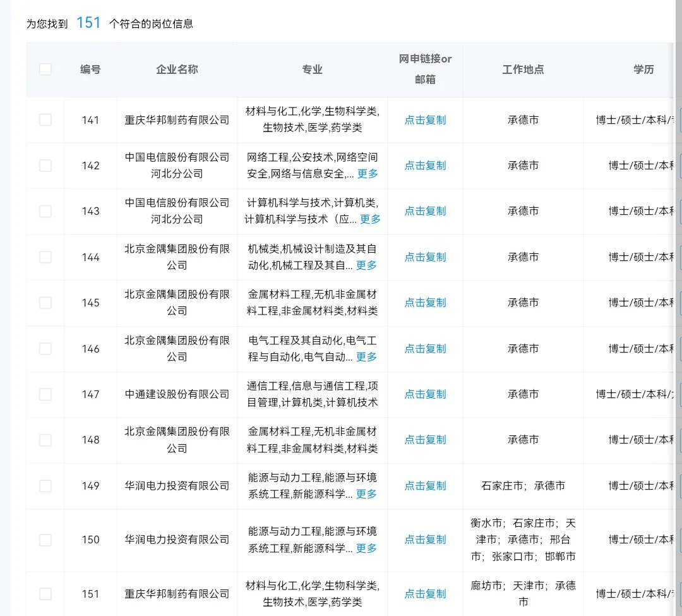
Task: Click 重庆华邦制药有限公司 in row 151
Action: coord(177,594)
